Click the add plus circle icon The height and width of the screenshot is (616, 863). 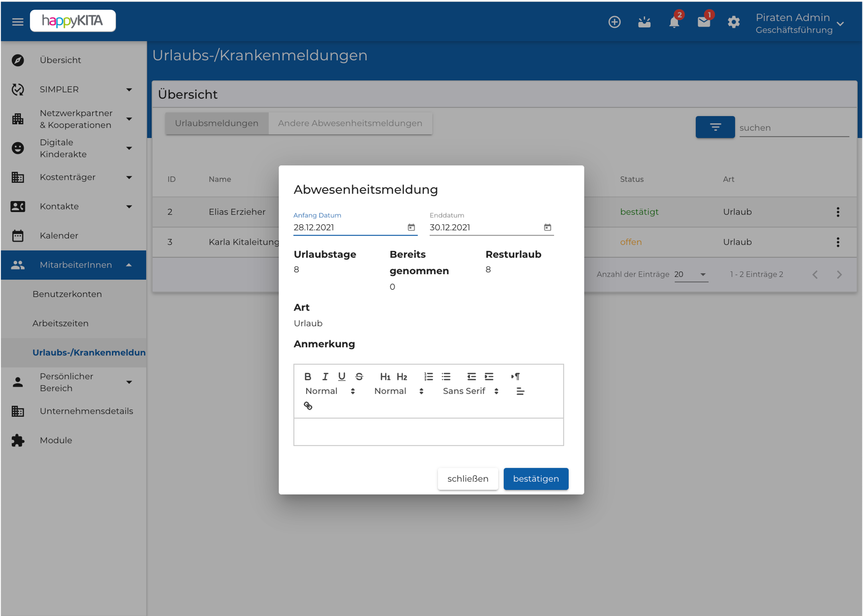pyautogui.click(x=614, y=22)
